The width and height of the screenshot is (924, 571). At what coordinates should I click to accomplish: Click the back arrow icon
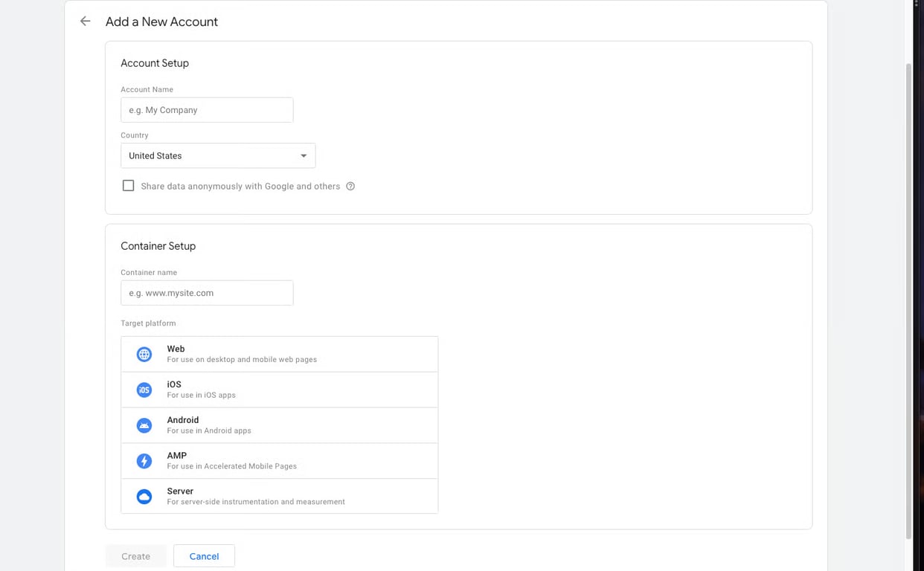tap(86, 22)
